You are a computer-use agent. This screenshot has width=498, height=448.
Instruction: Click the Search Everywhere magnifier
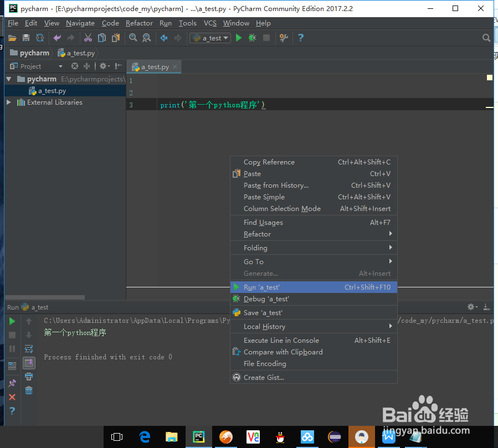pos(486,38)
